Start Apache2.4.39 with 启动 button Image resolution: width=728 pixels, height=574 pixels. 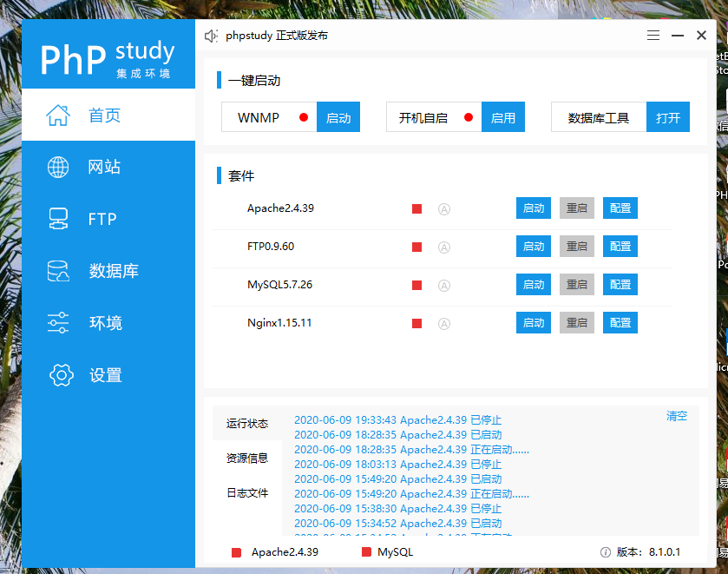(x=534, y=208)
